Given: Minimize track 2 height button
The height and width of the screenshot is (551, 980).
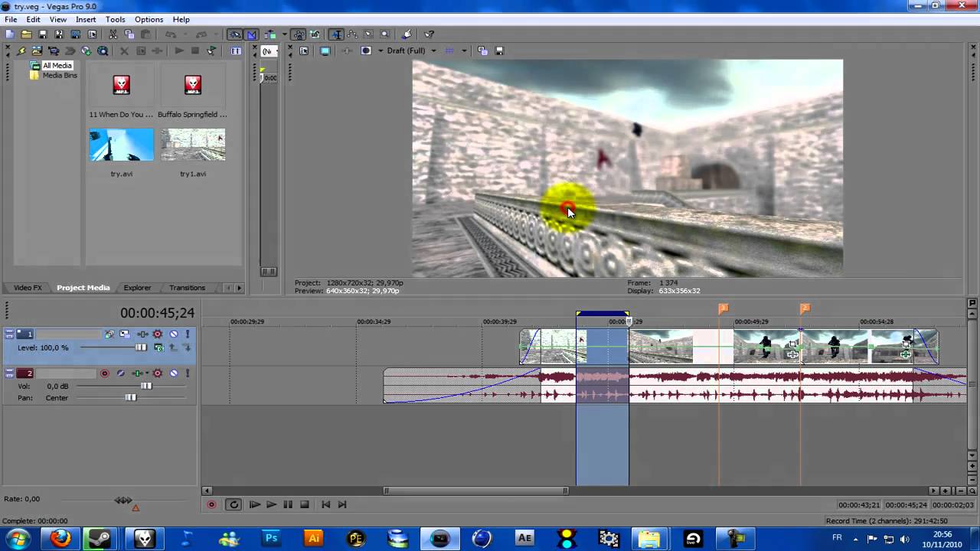Looking at the screenshot, I should tap(9, 370).
